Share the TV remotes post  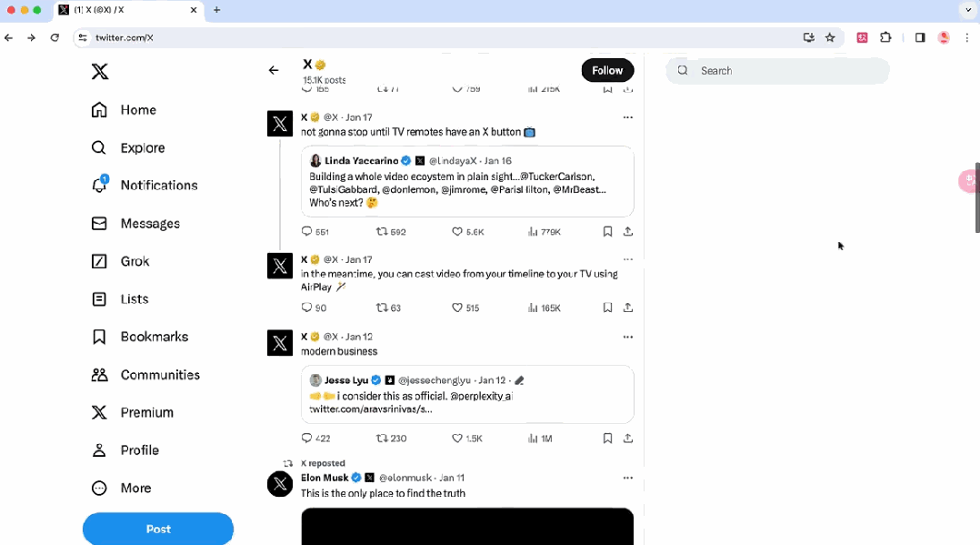(x=628, y=231)
